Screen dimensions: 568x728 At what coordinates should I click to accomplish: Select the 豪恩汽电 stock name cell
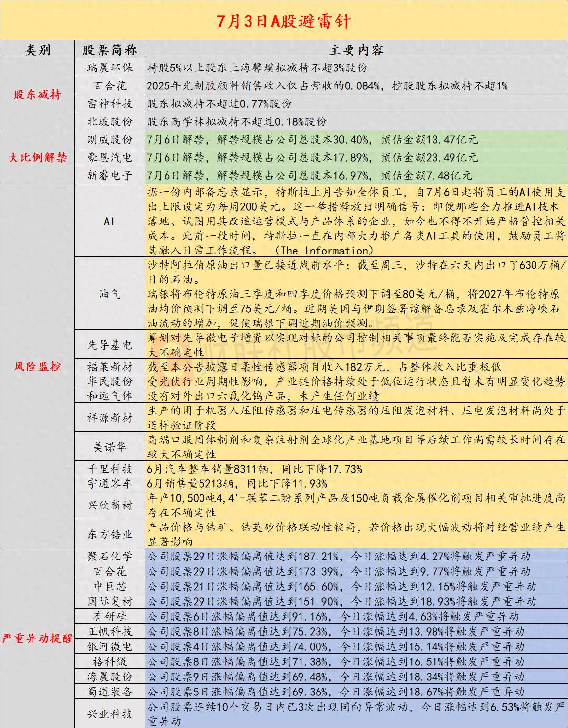[110, 157]
